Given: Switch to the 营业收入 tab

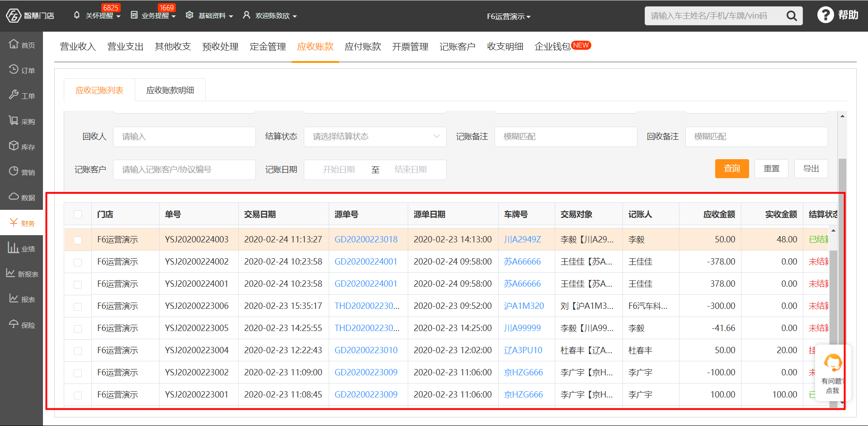Looking at the screenshot, I should [x=78, y=47].
